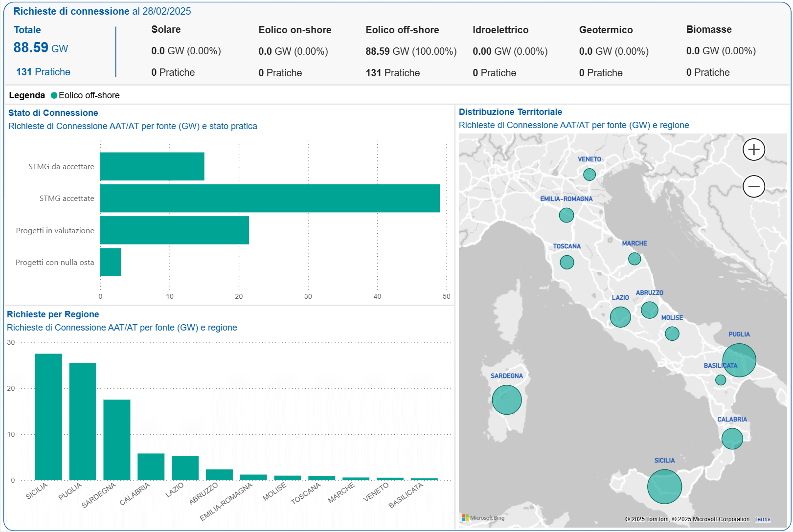Viewport: 793px width, 532px height.
Task: Toggle the Eolico off-shore legend item
Action: 86,95
